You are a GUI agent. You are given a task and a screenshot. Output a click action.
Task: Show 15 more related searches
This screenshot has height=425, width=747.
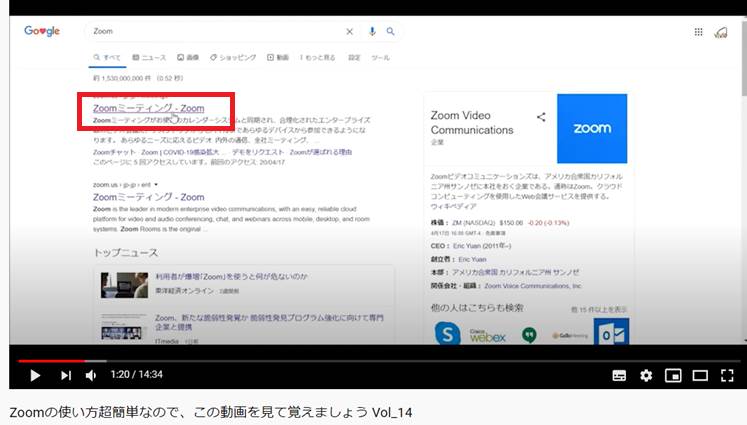(x=599, y=310)
